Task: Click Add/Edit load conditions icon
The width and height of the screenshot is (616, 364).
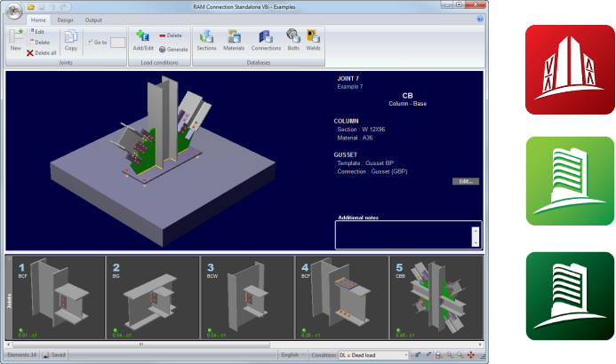Action: (x=143, y=41)
